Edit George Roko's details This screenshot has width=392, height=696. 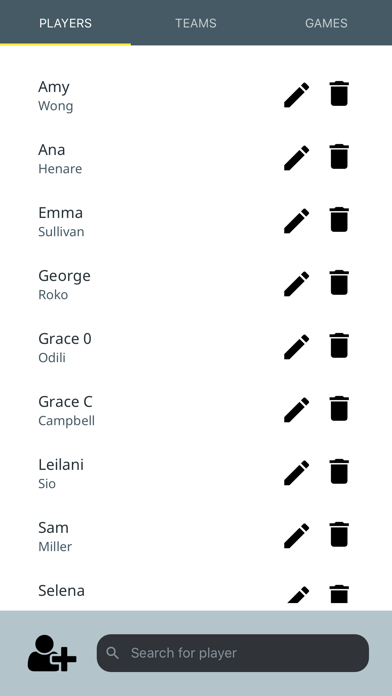(x=297, y=284)
